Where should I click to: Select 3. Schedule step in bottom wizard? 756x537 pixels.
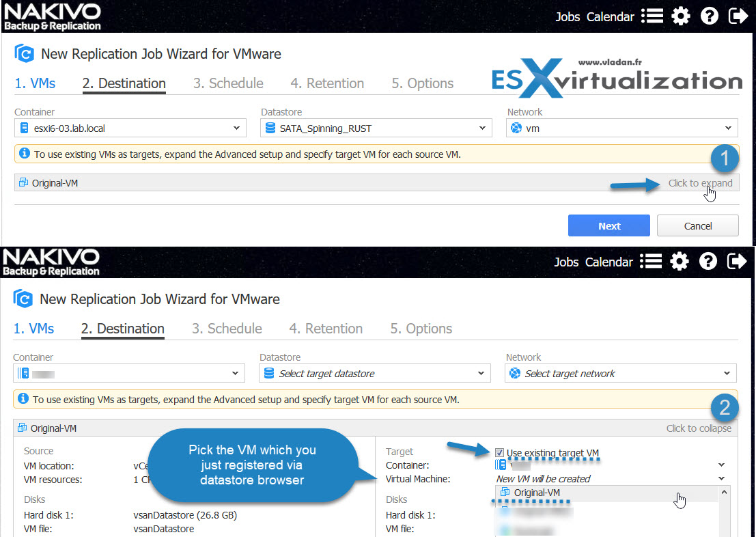point(227,329)
